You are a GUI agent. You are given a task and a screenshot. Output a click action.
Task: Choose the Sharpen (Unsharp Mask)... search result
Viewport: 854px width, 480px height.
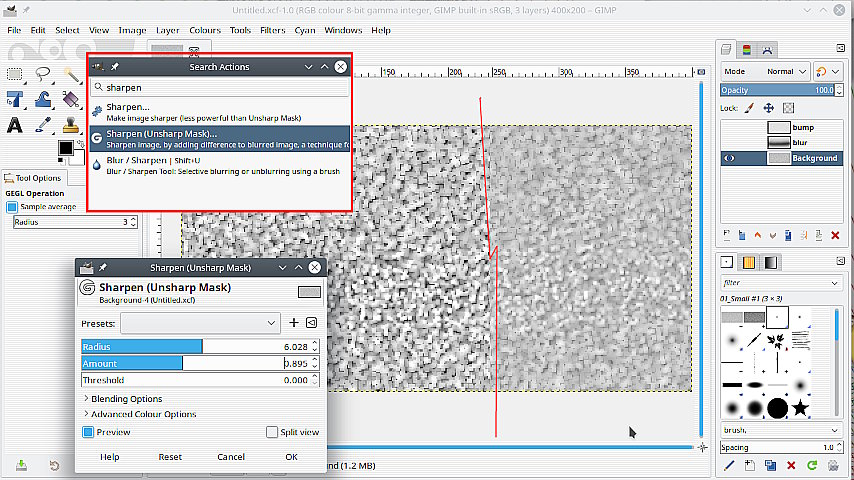click(219, 138)
